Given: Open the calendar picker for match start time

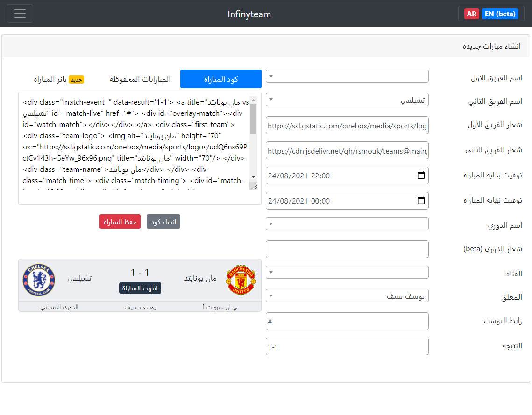Looking at the screenshot, I should click(x=420, y=176).
